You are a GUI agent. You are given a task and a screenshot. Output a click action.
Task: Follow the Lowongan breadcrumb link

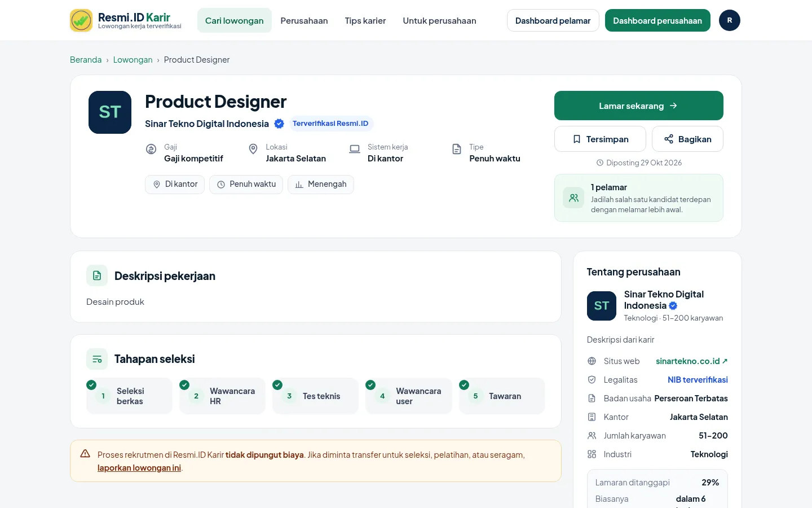coord(133,60)
